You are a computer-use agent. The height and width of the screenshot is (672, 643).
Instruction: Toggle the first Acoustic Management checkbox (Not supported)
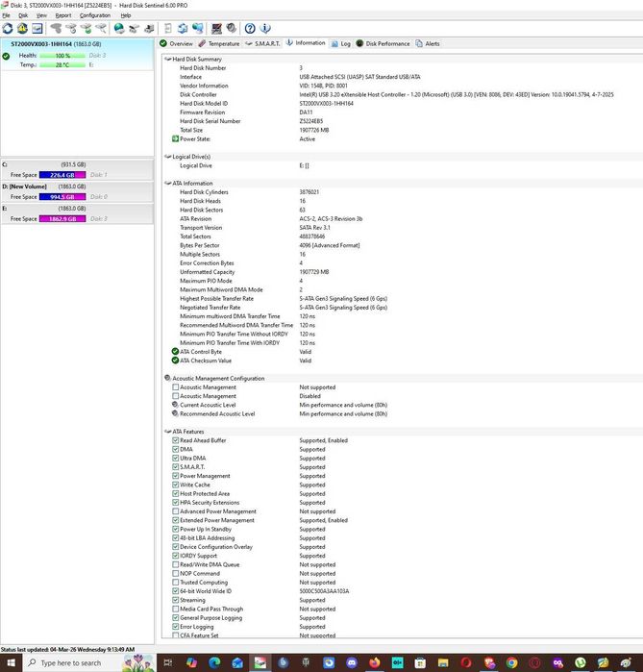pos(175,387)
